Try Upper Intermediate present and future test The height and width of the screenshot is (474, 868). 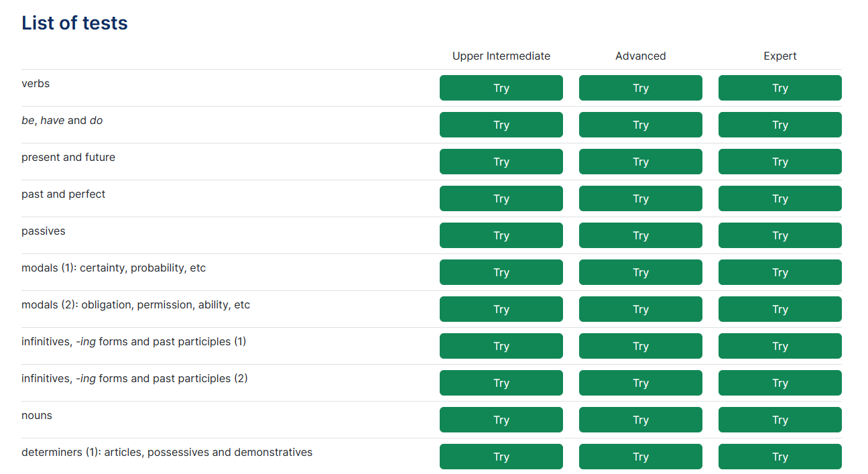point(501,162)
